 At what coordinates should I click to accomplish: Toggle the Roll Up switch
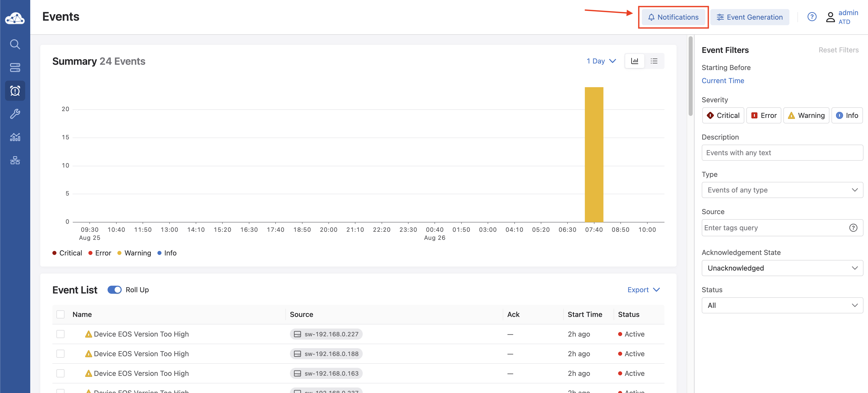[114, 290]
